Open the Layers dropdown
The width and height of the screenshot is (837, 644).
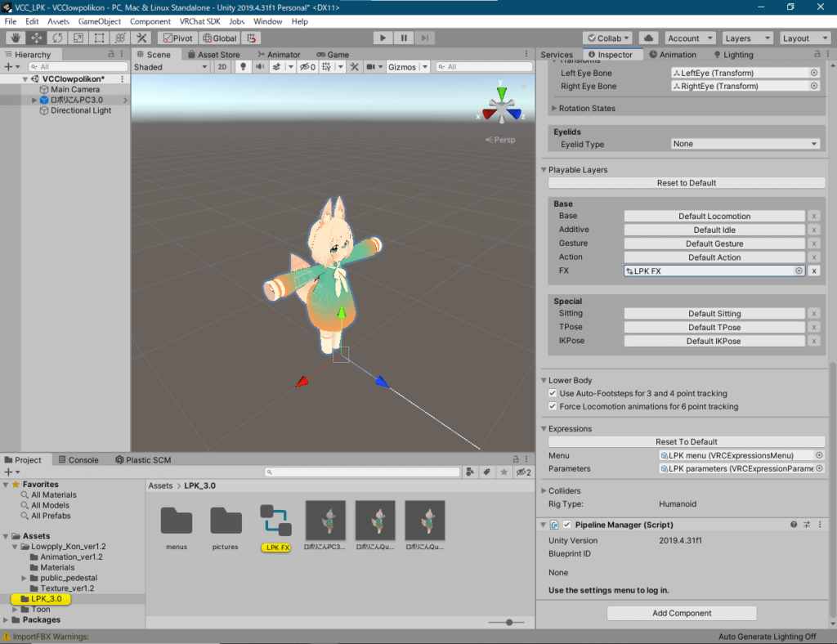[747, 38]
